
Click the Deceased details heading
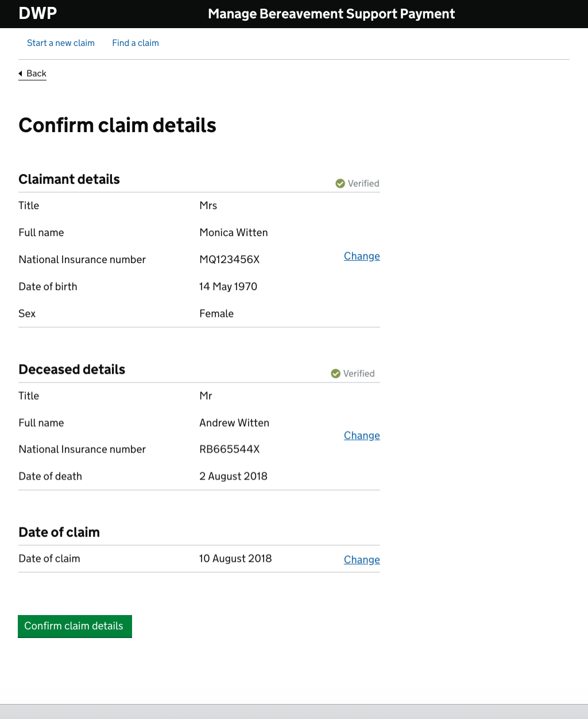72,369
